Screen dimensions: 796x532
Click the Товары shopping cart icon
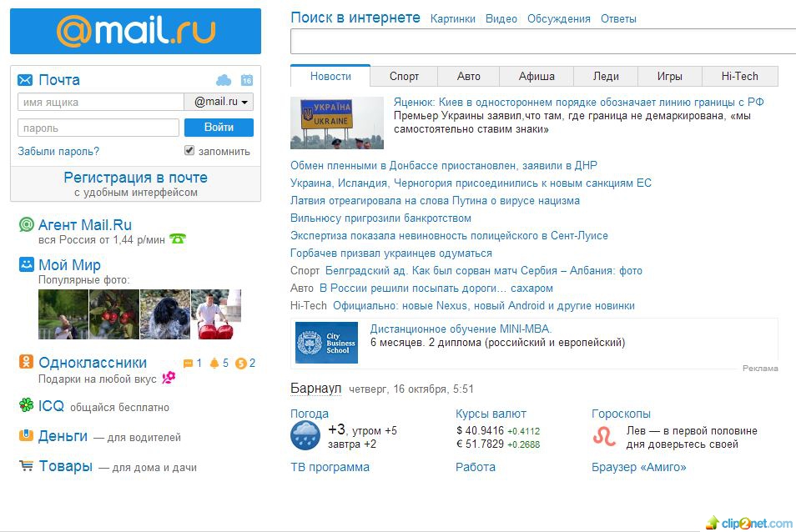click(x=27, y=465)
